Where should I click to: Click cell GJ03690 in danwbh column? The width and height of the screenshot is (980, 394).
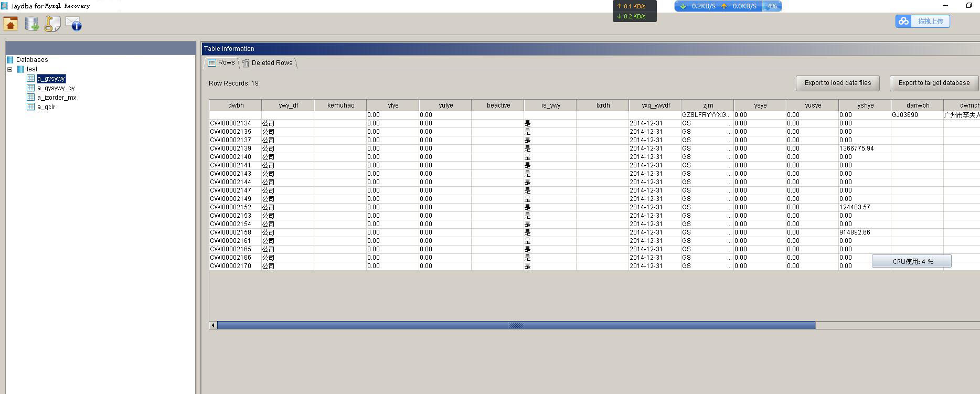(x=918, y=115)
